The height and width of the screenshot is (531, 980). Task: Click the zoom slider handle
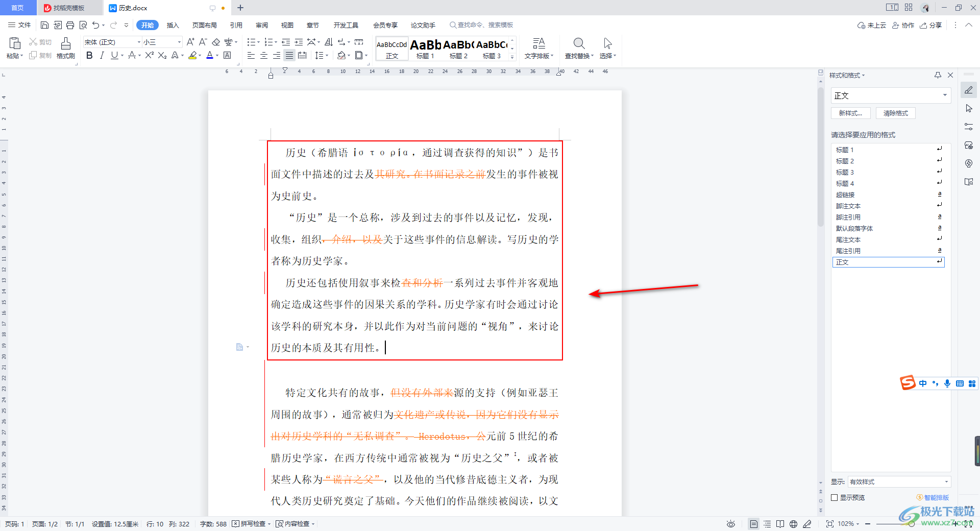click(x=912, y=524)
